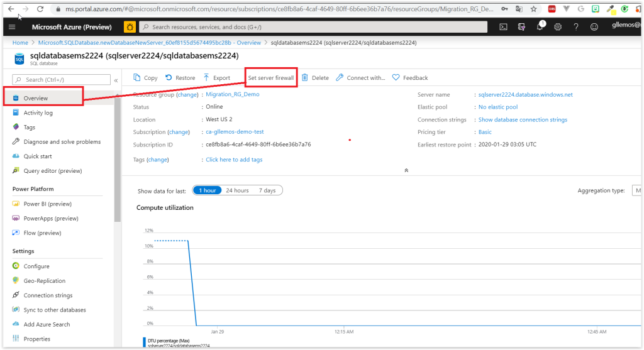Click the top resource search box
Image resolution: width=644 pixels, height=350 pixels.
pyautogui.click(x=313, y=27)
